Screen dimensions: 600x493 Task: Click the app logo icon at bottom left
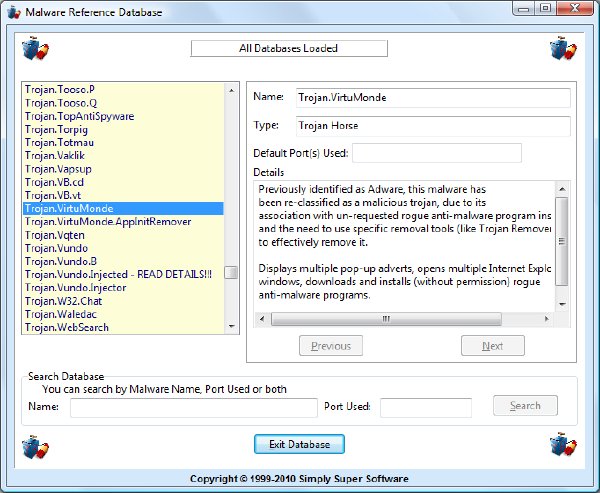pyautogui.click(x=35, y=446)
